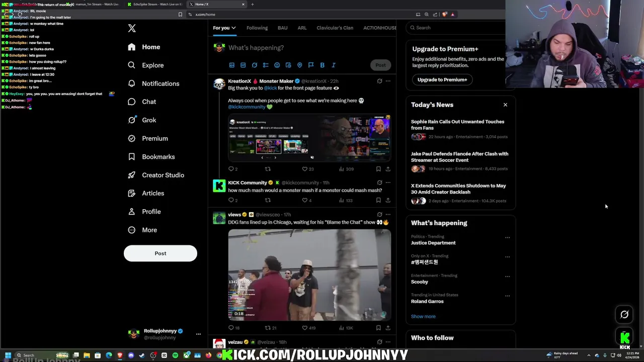Image resolution: width=644 pixels, height=362 pixels.
Task: Open Explore from the left sidebar
Action: 146,65
